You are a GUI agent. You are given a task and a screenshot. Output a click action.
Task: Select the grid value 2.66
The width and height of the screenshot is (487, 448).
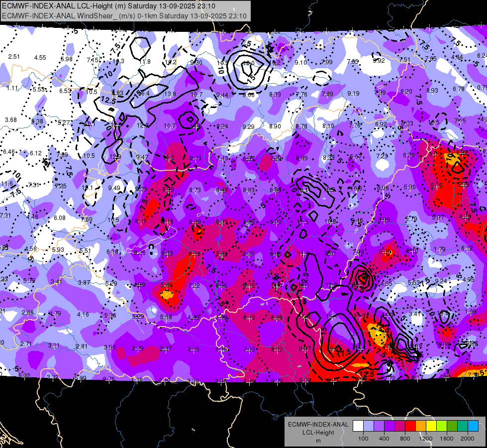(28, 312)
